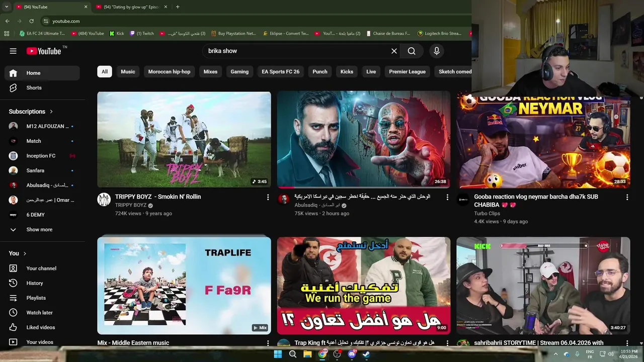Open Kick bookmark in bookmarks bar
Image resolution: width=644 pixels, height=362 pixels.
[x=117, y=34]
